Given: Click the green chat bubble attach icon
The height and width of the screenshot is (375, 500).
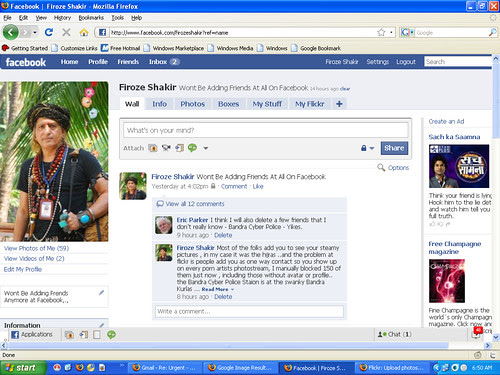Looking at the screenshot, I should tap(192, 148).
